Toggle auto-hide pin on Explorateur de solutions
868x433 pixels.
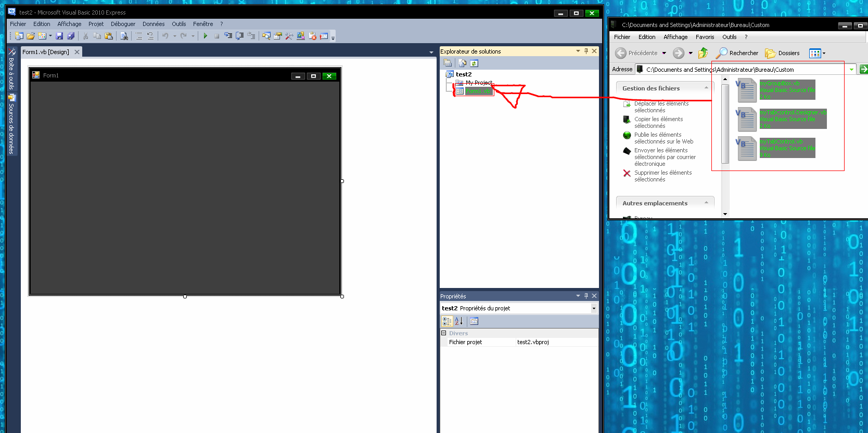[x=586, y=51]
